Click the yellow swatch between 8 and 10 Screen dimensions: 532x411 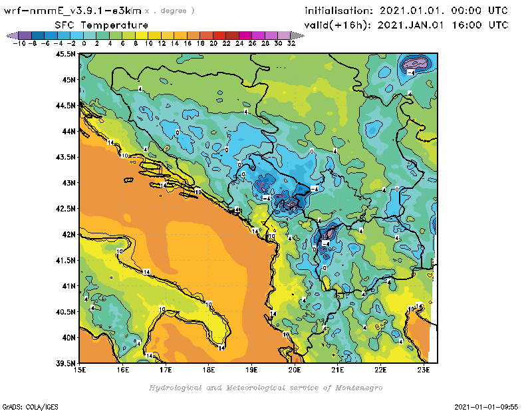tap(142, 35)
